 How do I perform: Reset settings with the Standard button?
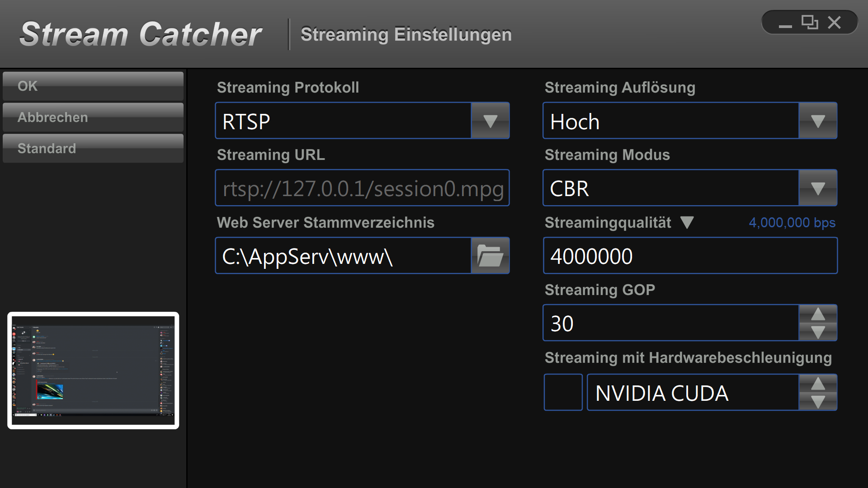point(93,148)
